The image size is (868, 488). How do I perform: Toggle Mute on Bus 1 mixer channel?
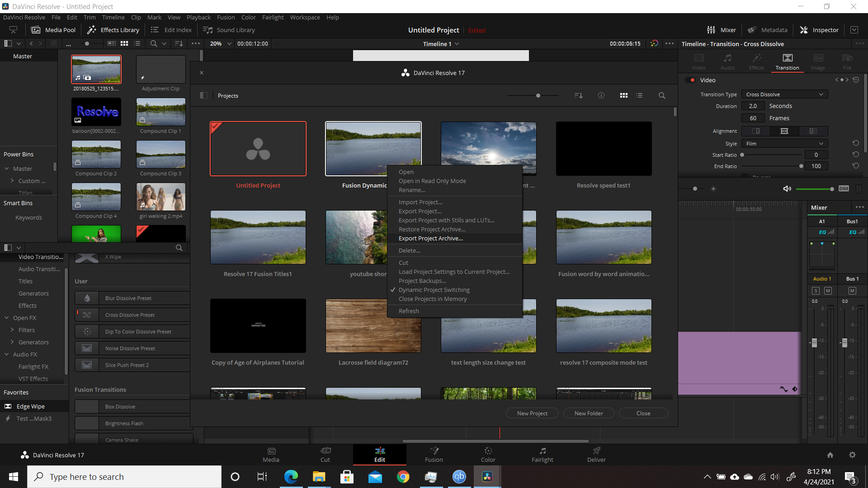[852, 291]
